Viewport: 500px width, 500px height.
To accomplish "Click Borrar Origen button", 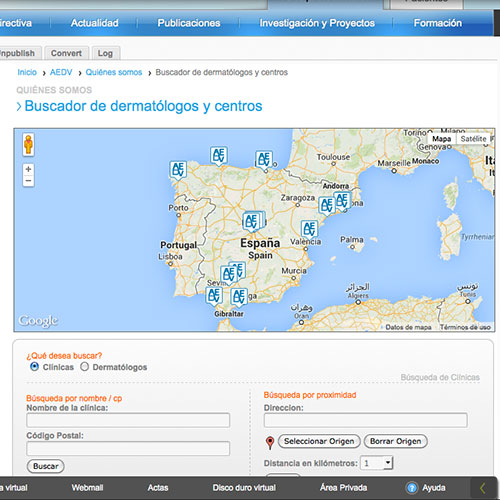I will [x=396, y=441].
